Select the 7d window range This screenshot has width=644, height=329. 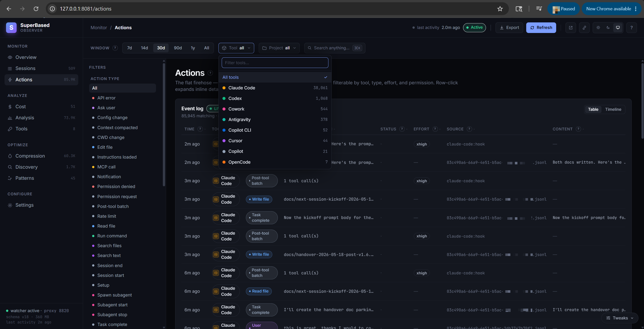(129, 48)
